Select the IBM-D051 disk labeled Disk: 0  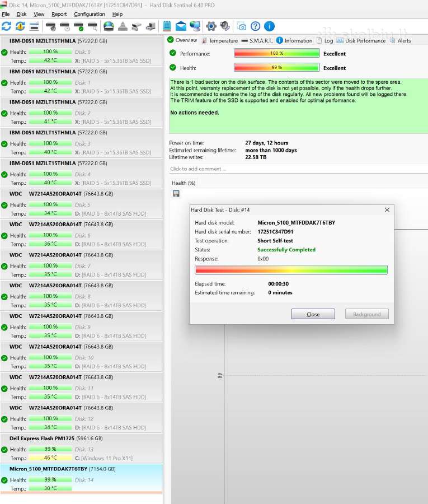pyautogui.click(x=81, y=51)
